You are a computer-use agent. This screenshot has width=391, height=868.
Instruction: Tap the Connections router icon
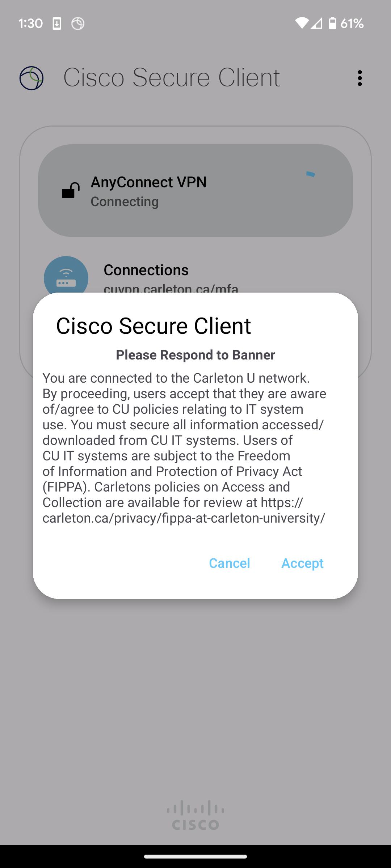pyautogui.click(x=66, y=278)
